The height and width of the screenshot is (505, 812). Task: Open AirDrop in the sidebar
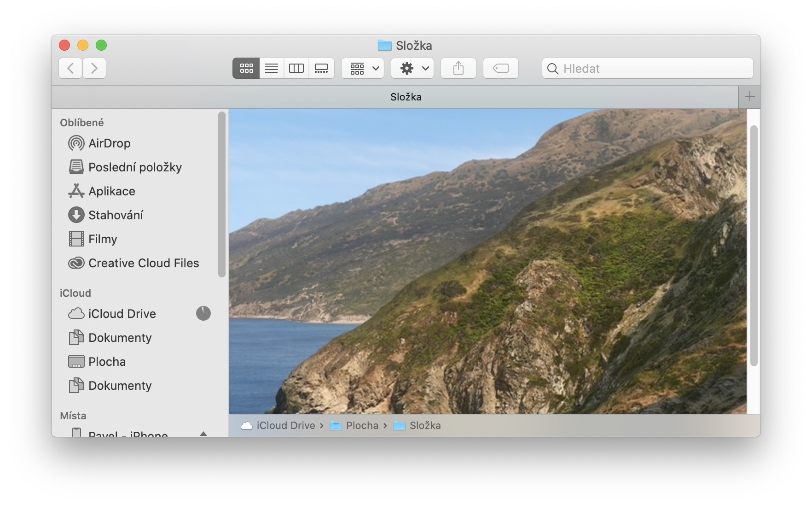[x=109, y=143]
